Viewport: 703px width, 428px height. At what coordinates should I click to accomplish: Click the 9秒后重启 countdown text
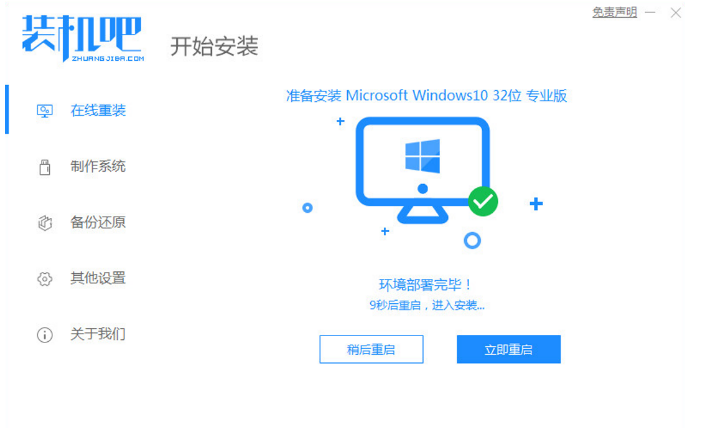(427, 306)
